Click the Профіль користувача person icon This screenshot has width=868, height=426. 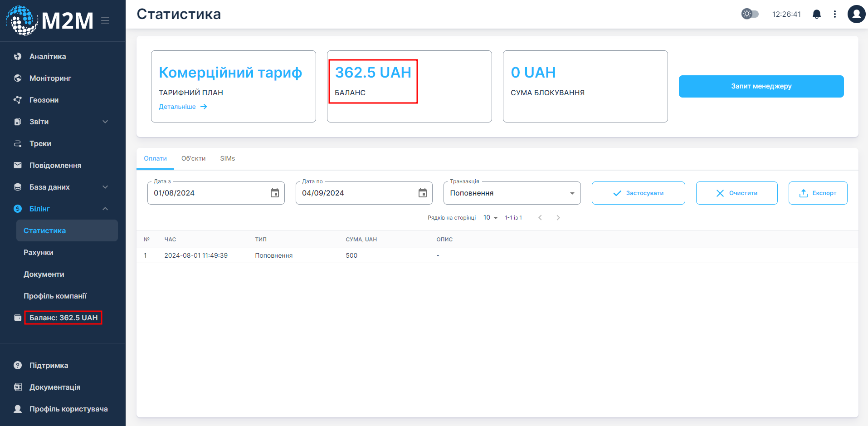[18, 409]
